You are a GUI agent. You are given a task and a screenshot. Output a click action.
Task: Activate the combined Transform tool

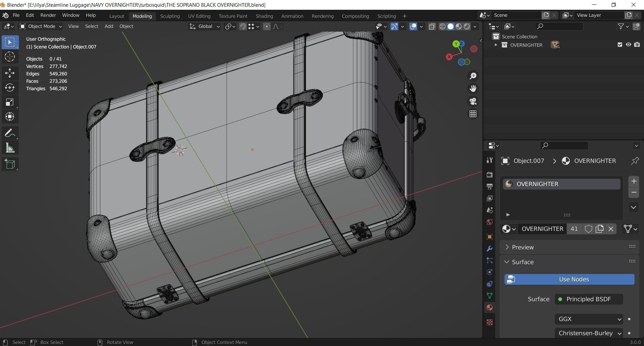(x=10, y=116)
